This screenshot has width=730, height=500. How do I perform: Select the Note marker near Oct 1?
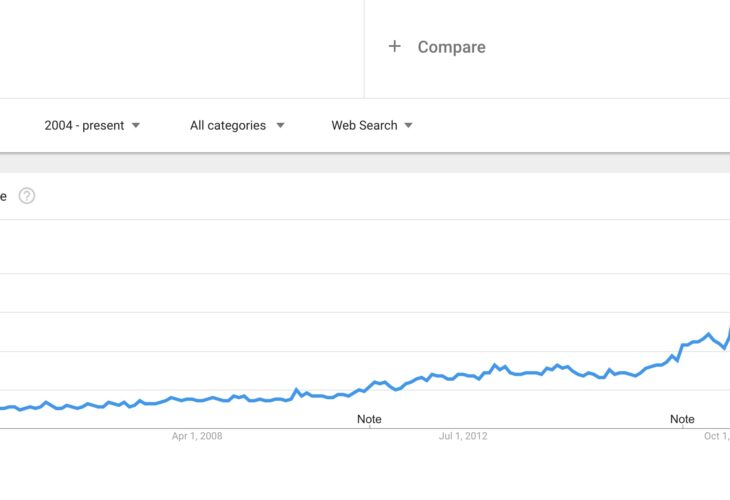point(682,419)
